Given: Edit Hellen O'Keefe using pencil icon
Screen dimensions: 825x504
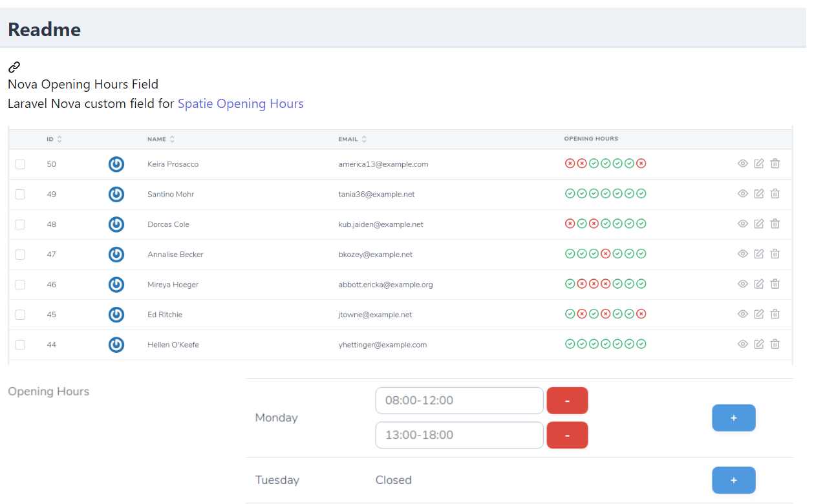Looking at the screenshot, I should [x=759, y=344].
